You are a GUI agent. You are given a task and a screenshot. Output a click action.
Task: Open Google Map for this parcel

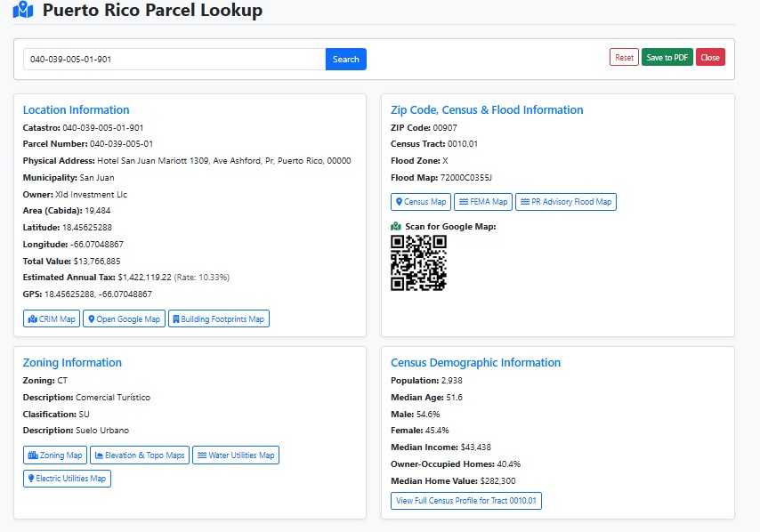[124, 318]
